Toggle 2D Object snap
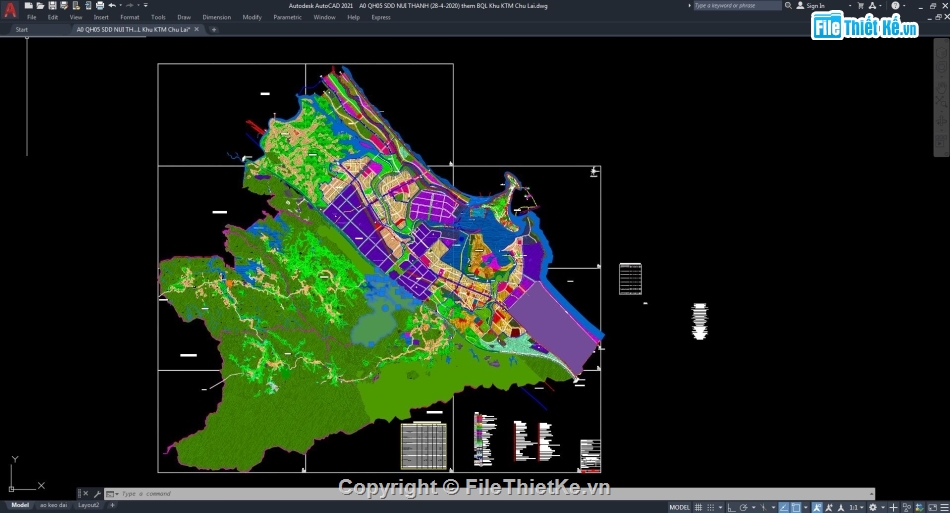The image size is (950, 513). [x=796, y=507]
